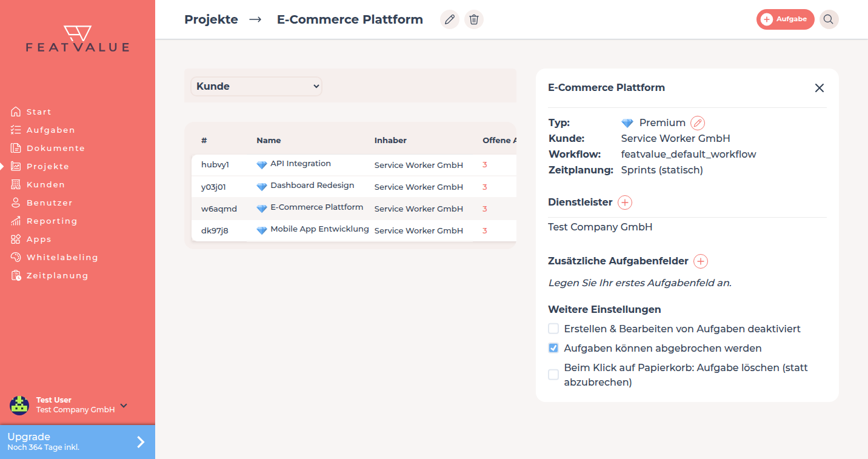Close the E-Commerce Plattform details panel
Image resolution: width=868 pixels, height=459 pixels.
pos(820,88)
